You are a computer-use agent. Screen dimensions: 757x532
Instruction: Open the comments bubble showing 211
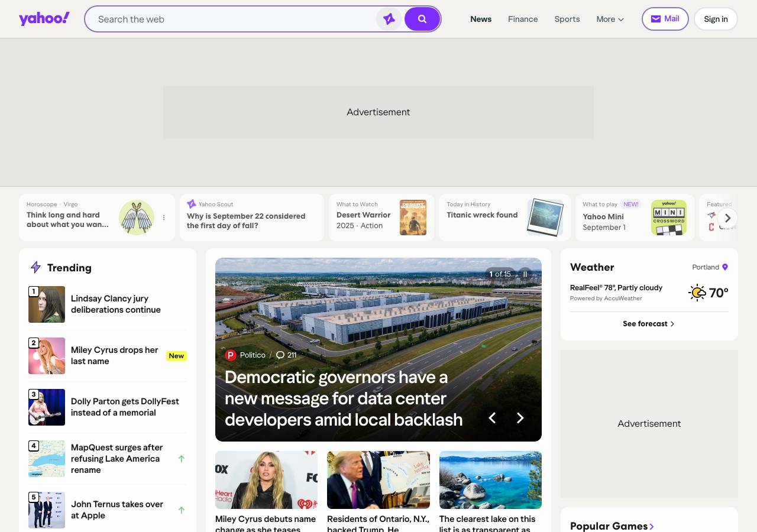pos(286,355)
